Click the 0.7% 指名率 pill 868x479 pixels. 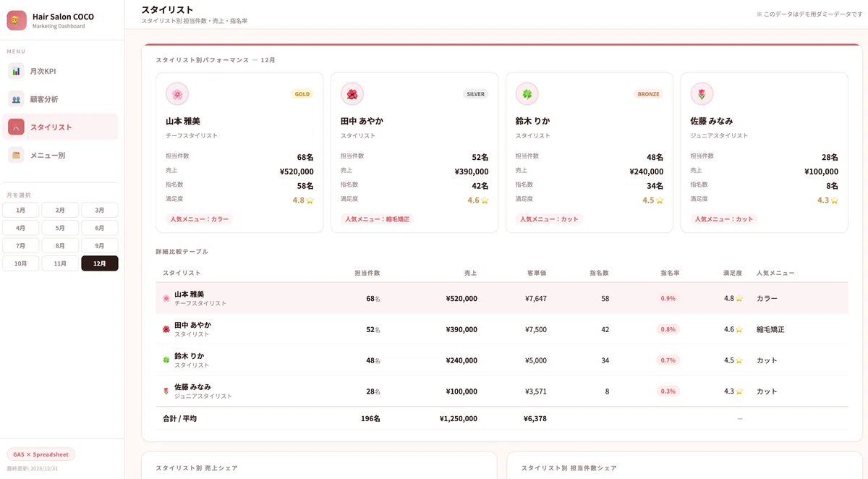pyautogui.click(x=668, y=360)
